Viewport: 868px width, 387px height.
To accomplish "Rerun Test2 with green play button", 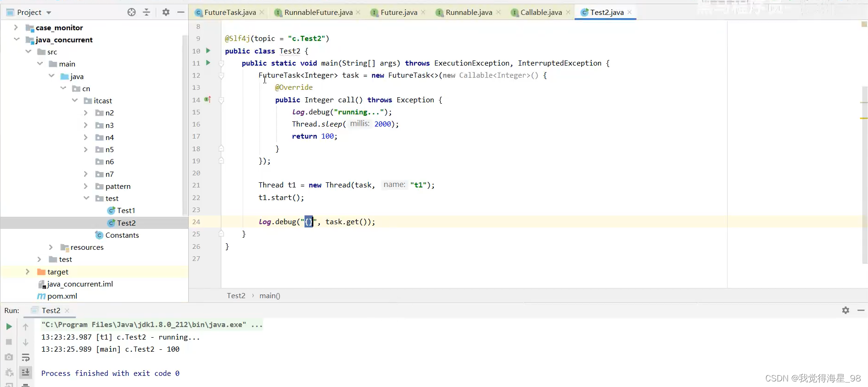I will [x=9, y=327].
